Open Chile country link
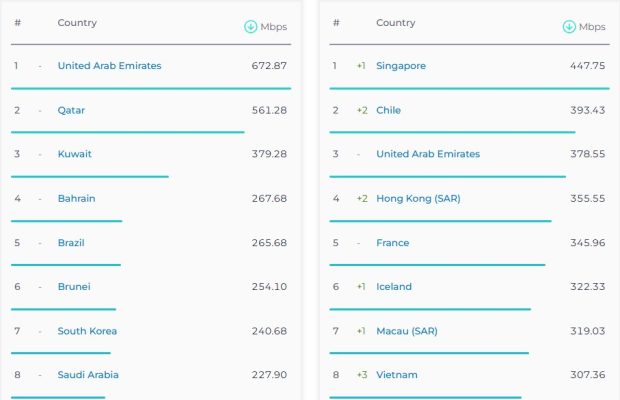Image resolution: width=620 pixels, height=400 pixels. 388,110
